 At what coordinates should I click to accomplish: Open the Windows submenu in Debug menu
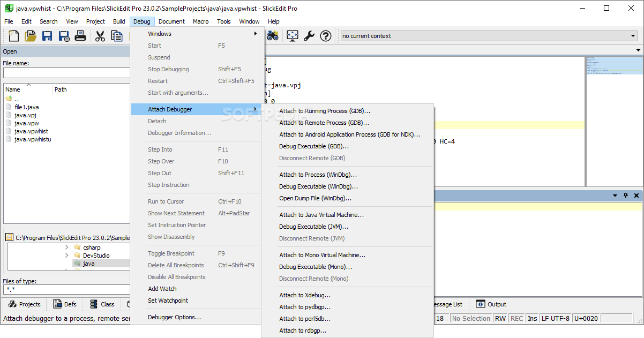(x=197, y=34)
